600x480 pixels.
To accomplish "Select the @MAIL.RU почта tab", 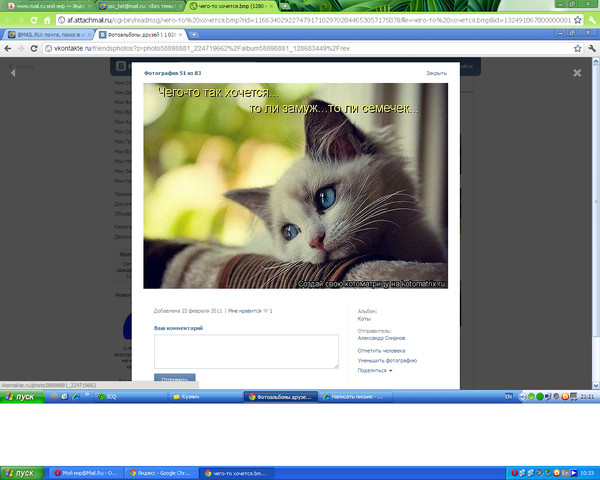I will 49,35.
